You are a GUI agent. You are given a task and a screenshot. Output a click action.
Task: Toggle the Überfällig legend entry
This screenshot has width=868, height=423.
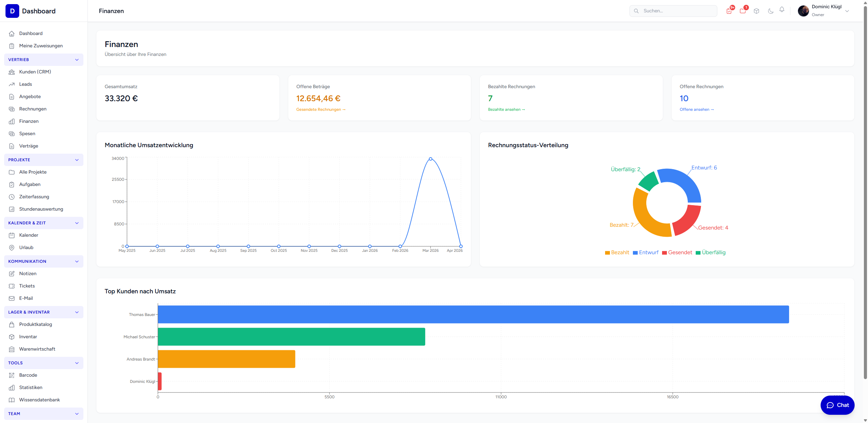pyautogui.click(x=710, y=252)
